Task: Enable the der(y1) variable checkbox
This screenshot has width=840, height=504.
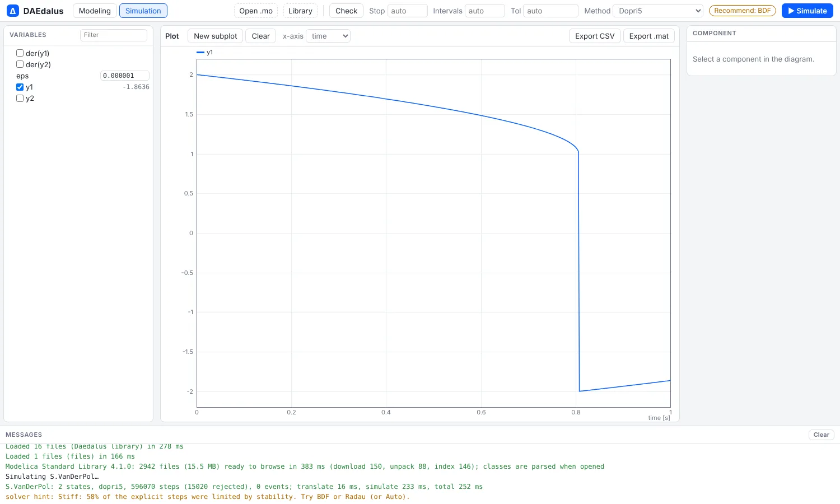Action: (x=20, y=53)
